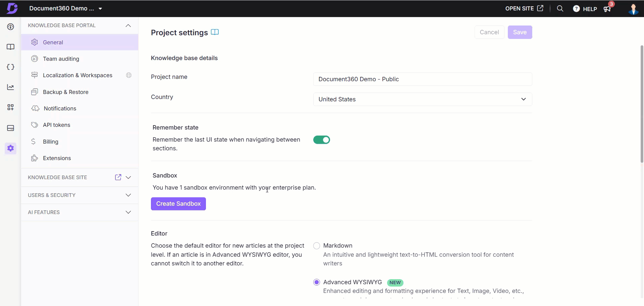
Task: Expand the AI Features section
Action: coord(128,212)
